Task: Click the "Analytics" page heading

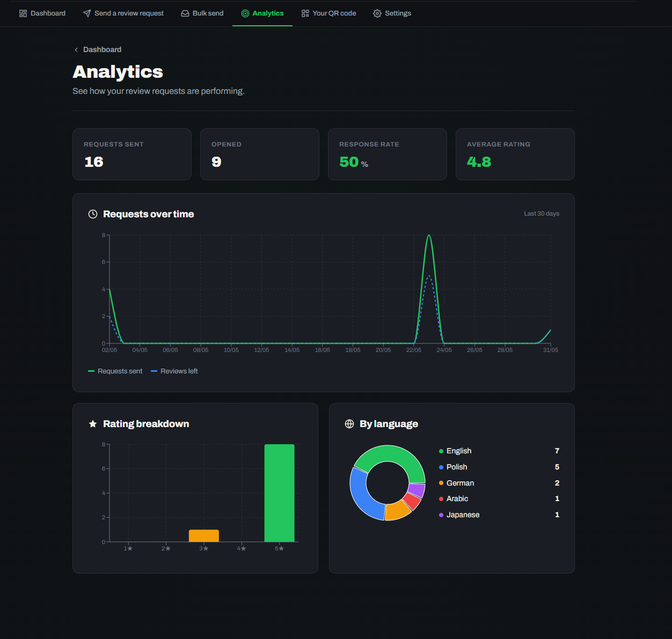Action: pos(118,72)
